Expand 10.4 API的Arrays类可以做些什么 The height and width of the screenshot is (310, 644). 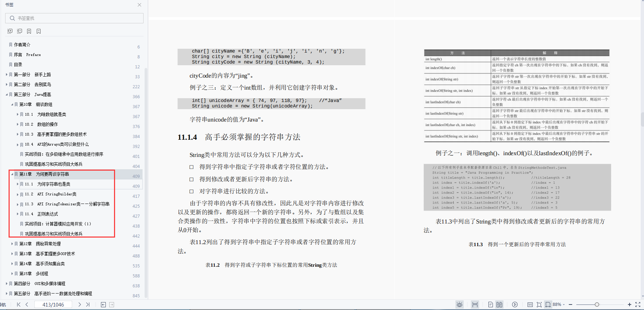tap(18, 144)
